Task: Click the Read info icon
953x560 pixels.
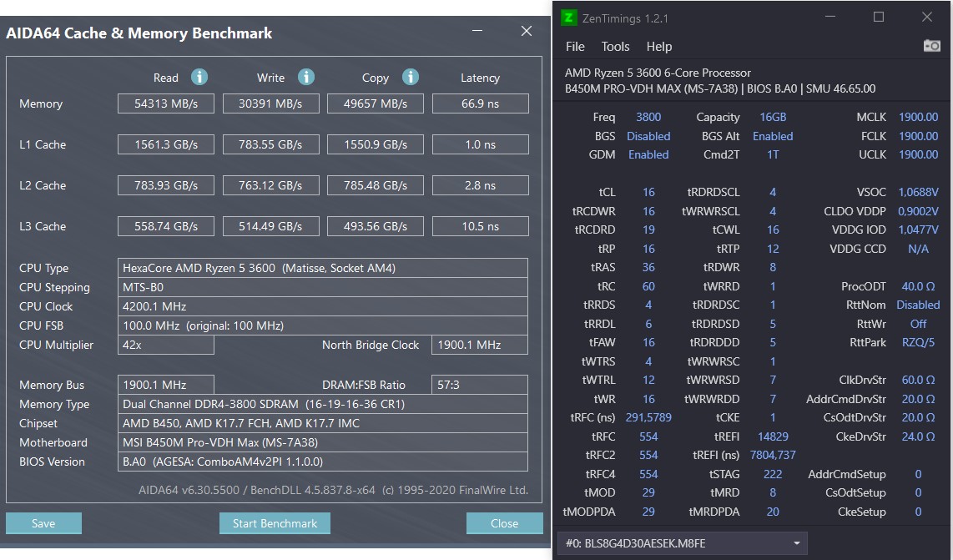Action: click(199, 78)
